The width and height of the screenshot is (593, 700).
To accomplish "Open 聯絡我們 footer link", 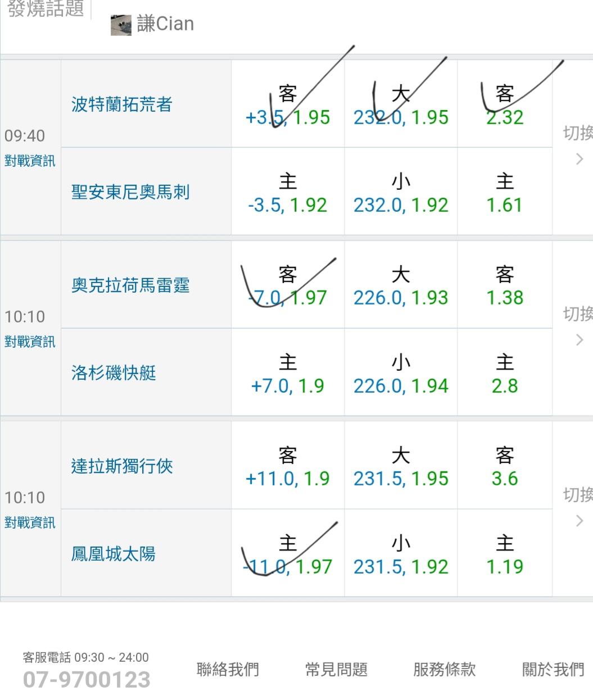I will 228,669.
